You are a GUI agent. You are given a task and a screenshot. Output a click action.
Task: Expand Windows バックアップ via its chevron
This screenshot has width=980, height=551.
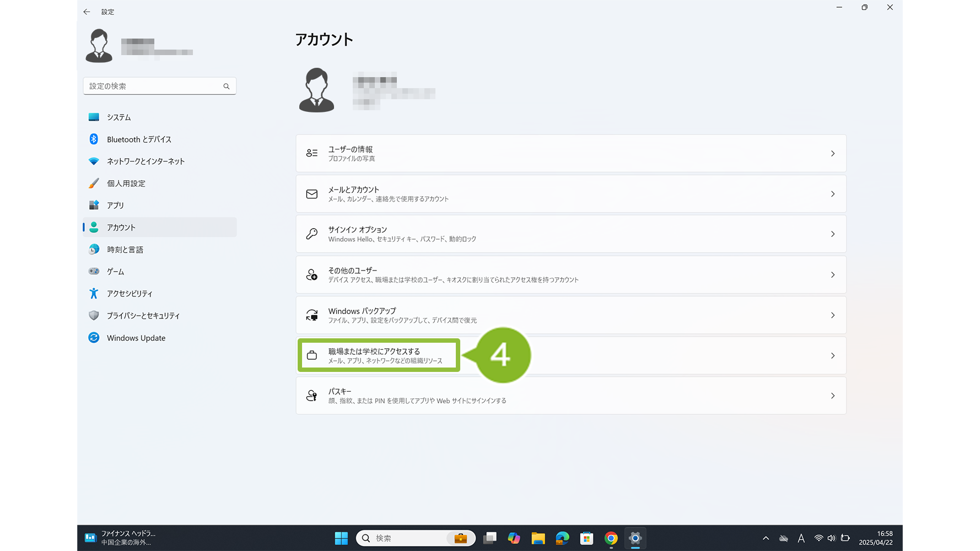click(x=833, y=315)
